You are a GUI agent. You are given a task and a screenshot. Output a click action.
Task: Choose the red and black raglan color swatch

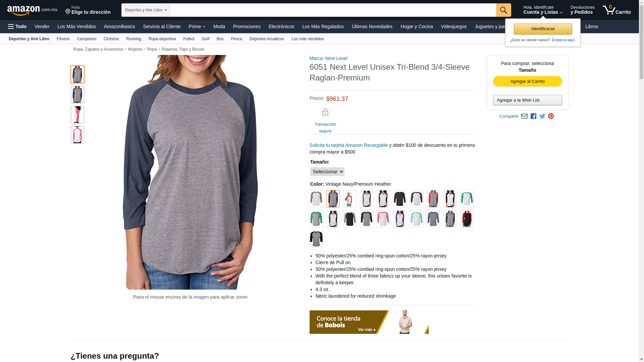point(467,219)
